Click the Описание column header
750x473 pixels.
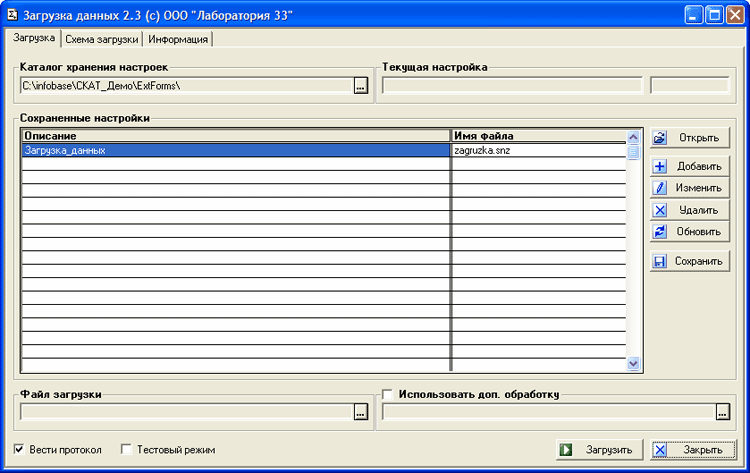coord(235,136)
